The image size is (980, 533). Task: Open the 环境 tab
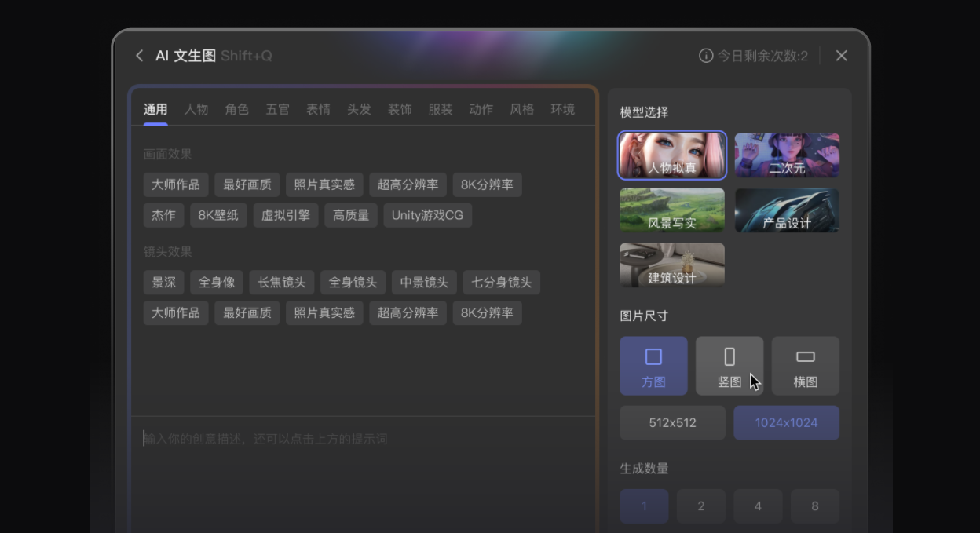[562, 109]
